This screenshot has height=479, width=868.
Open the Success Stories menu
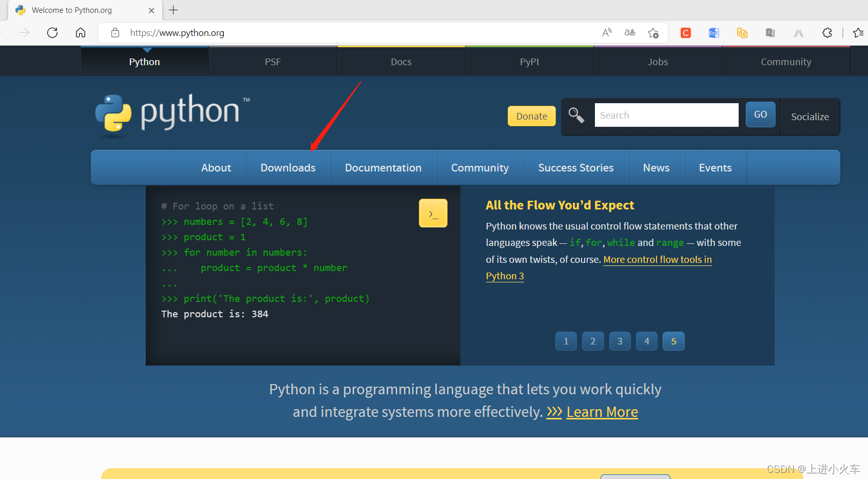(x=576, y=168)
